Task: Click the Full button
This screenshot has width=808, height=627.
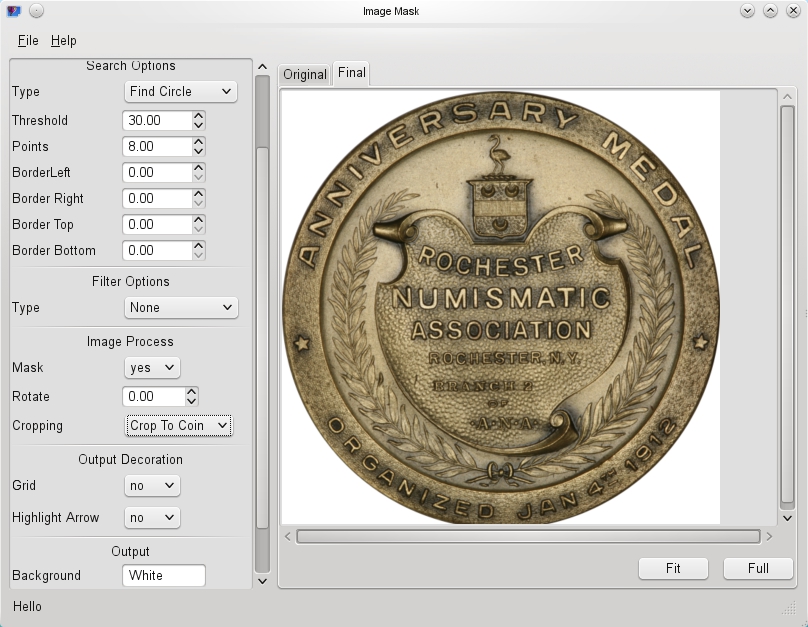Action: [x=758, y=568]
